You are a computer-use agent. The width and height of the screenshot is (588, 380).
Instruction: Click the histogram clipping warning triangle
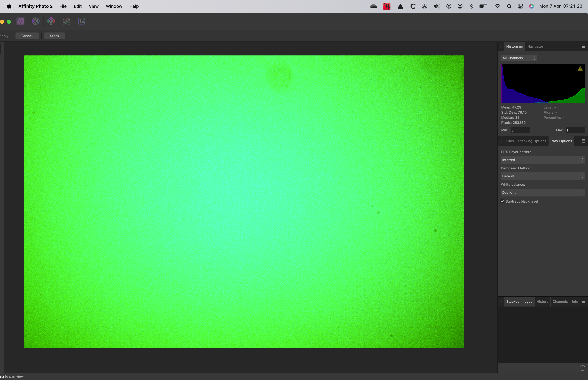pyautogui.click(x=580, y=69)
